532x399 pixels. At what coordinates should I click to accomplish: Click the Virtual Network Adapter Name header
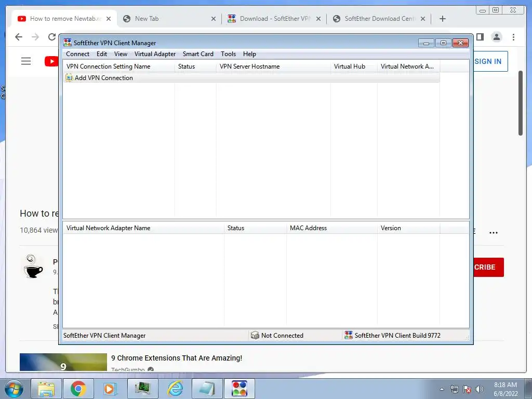click(143, 228)
